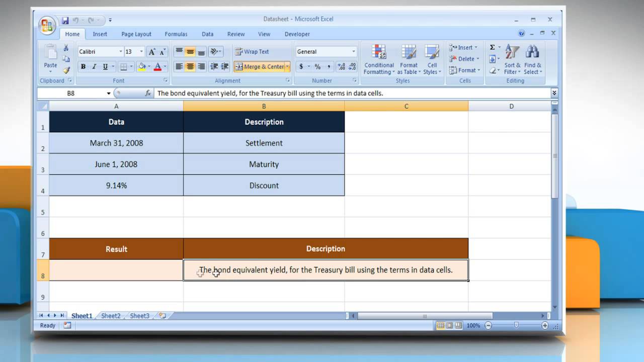
Task: Open Merge & Center dropdown arrow
Action: pyautogui.click(x=288, y=66)
